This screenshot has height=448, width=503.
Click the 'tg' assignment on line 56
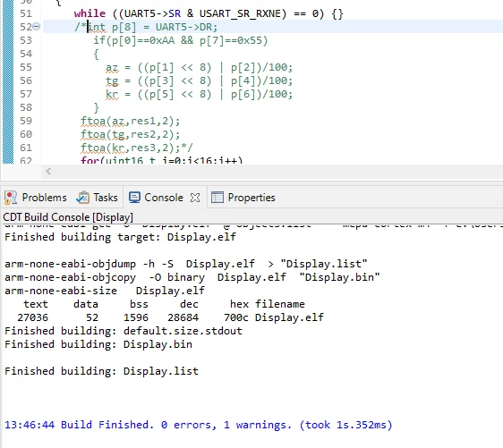coord(200,80)
